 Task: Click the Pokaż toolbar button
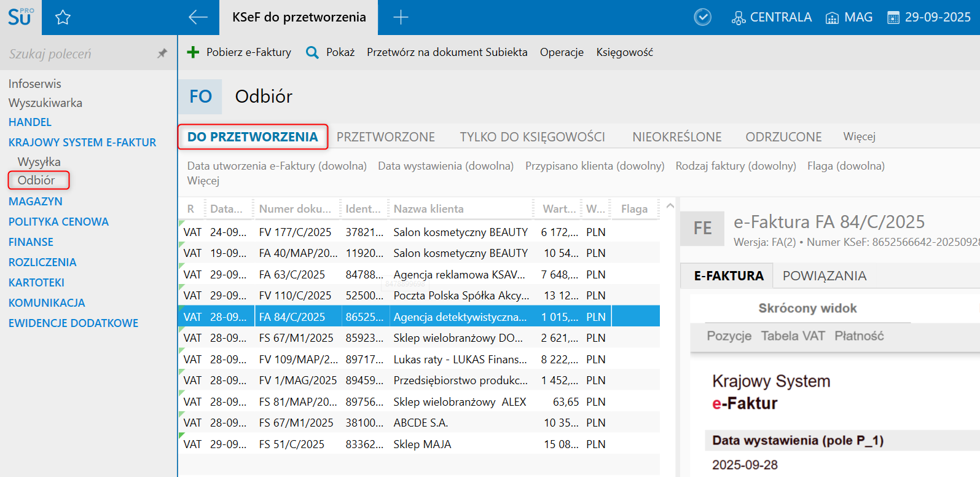[x=331, y=52]
